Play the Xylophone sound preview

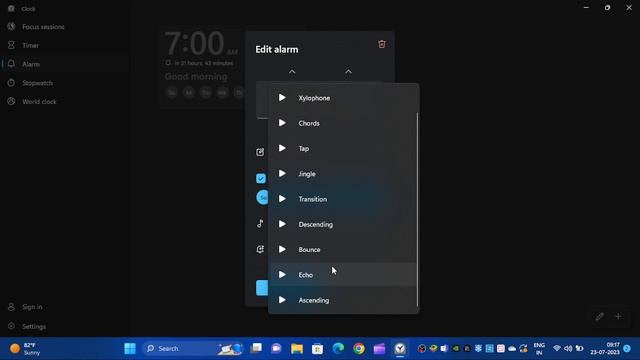282,98
